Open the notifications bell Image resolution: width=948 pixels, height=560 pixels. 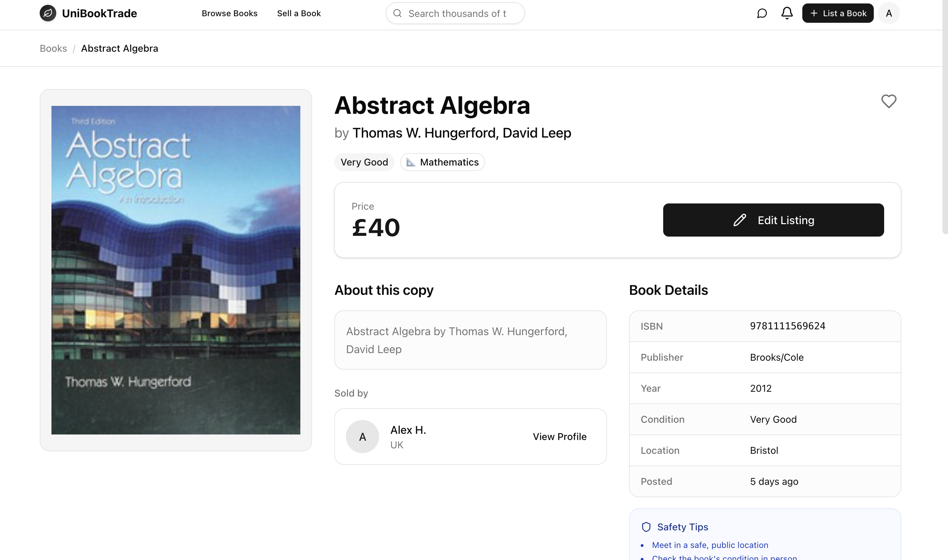tap(787, 13)
